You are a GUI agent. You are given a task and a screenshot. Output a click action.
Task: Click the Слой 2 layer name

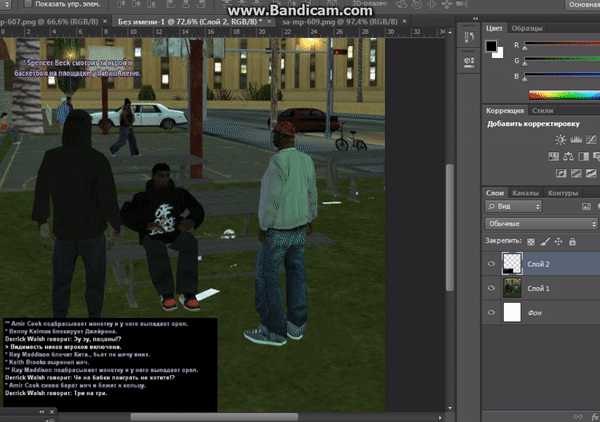[538, 264]
